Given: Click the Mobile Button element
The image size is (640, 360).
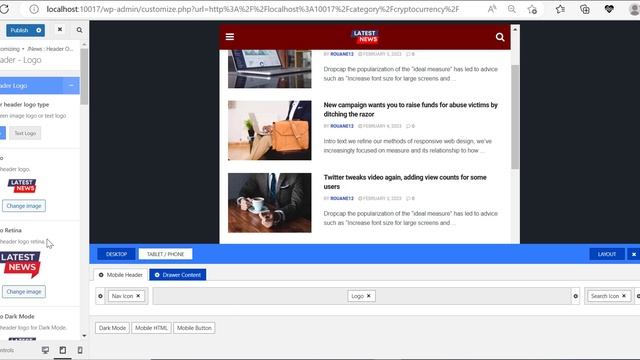Looking at the screenshot, I should coord(194,328).
